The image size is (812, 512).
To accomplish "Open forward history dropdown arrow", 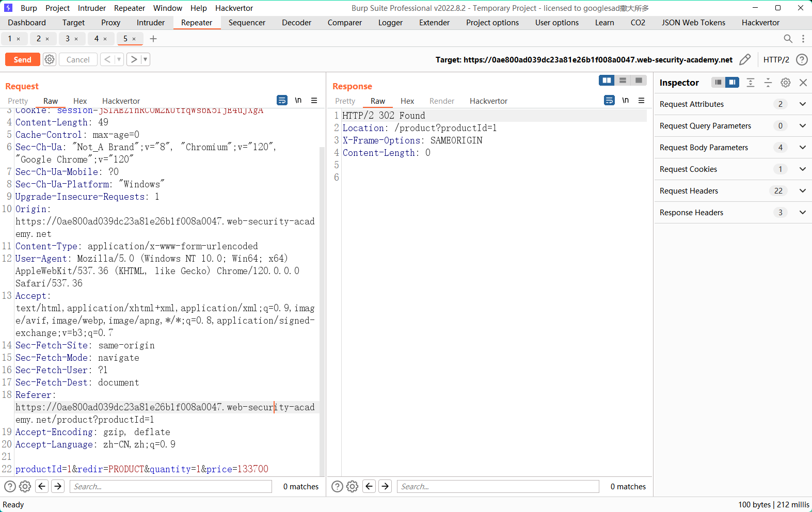I will pyautogui.click(x=146, y=59).
